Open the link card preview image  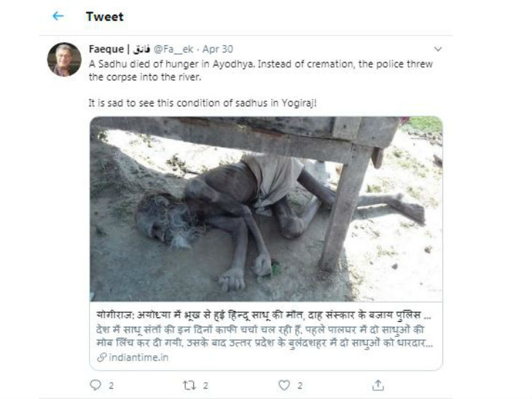tap(266, 209)
